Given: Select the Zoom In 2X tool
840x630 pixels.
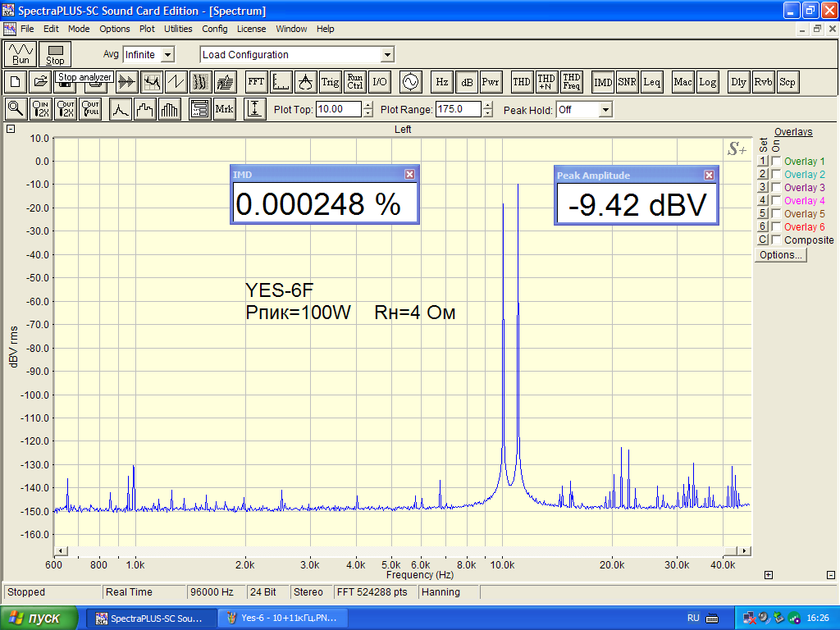Looking at the screenshot, I should [40, 109].
